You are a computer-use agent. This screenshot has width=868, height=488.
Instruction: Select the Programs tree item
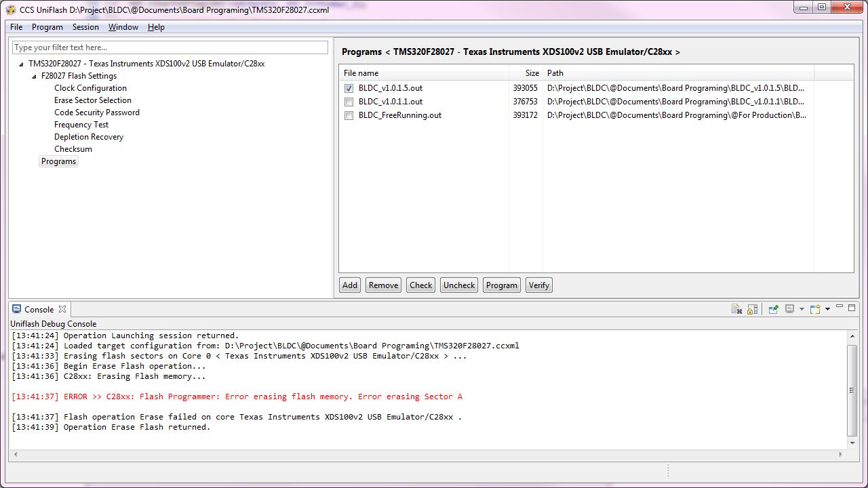(x=58, y=161)
